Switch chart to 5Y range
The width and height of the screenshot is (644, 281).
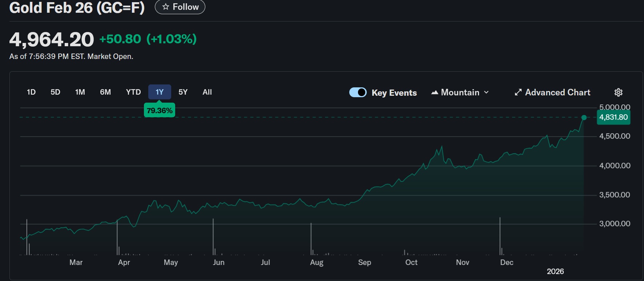coord(183,92)
